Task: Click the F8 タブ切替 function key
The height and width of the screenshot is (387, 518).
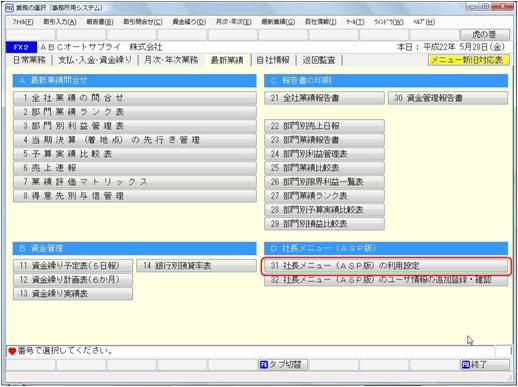Action: 283,365
